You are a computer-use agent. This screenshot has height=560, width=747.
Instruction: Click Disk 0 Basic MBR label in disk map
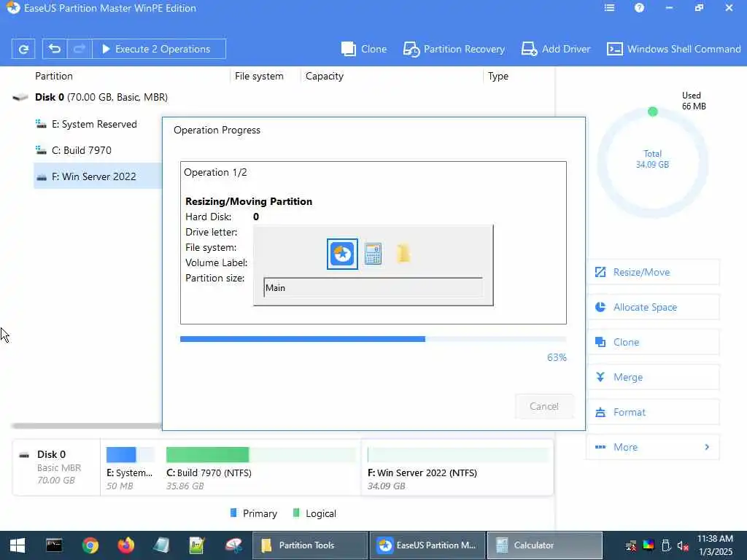tap(56, 467)
